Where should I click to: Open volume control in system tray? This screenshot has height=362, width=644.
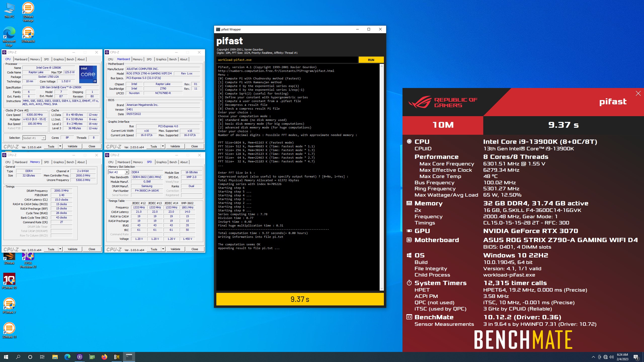(x=612, y=357)
